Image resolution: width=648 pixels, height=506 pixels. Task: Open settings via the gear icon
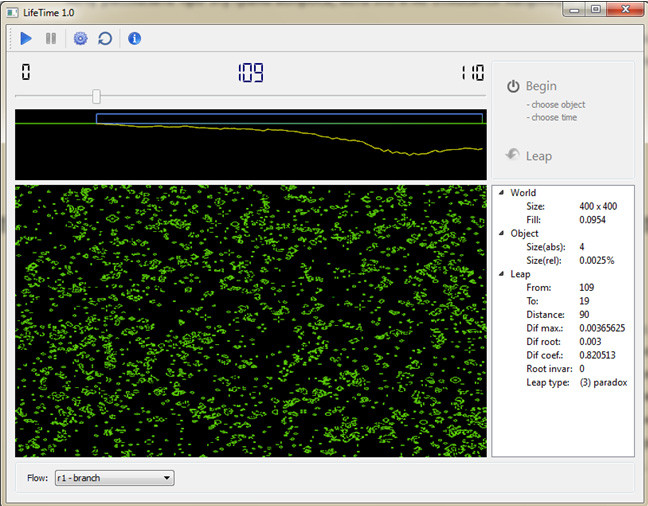pos(80,39)
